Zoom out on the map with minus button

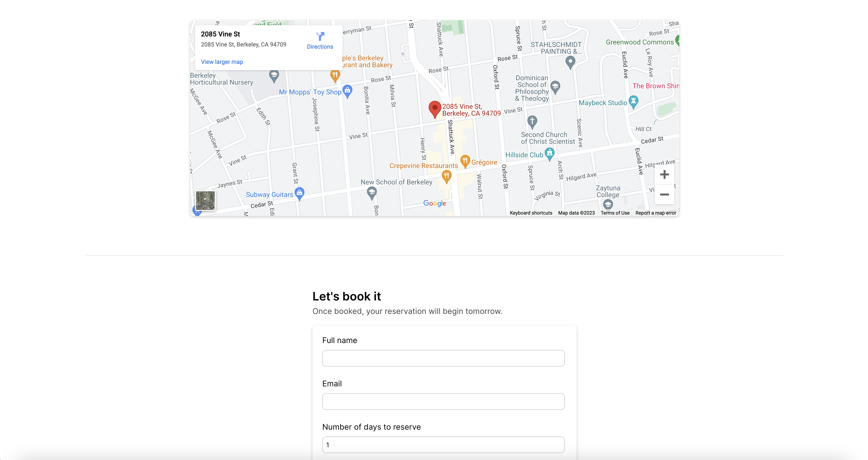664,195
